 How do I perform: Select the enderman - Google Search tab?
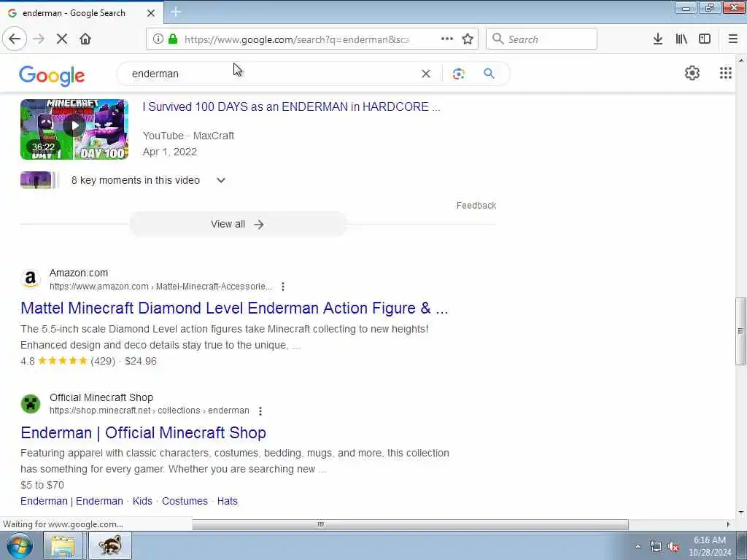(82, 13)
